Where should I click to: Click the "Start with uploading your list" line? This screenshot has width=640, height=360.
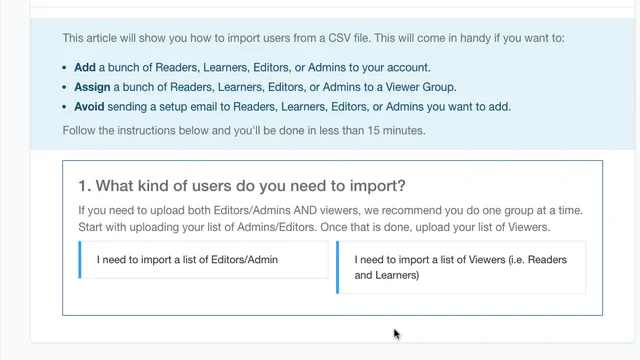pos(314,227)
